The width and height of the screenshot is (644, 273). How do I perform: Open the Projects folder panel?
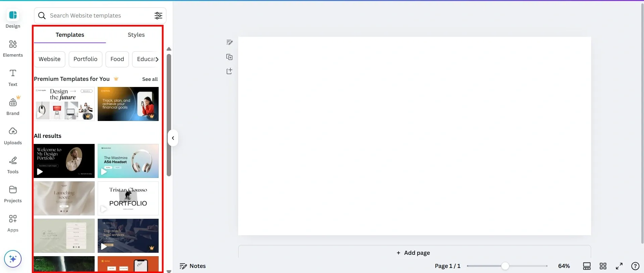(13, 194)
